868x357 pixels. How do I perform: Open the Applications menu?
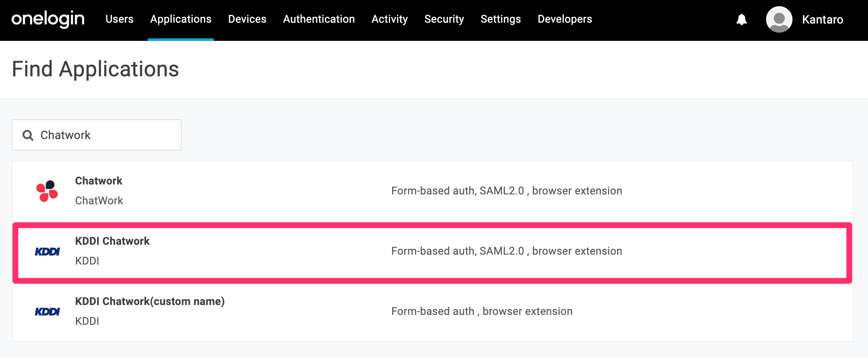click(x=181, y=19)
